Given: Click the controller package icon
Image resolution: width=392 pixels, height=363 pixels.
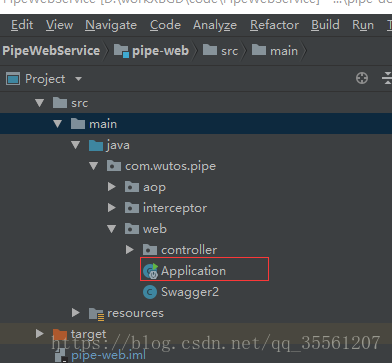Looking at the screenshot, I should coord(150,249).
